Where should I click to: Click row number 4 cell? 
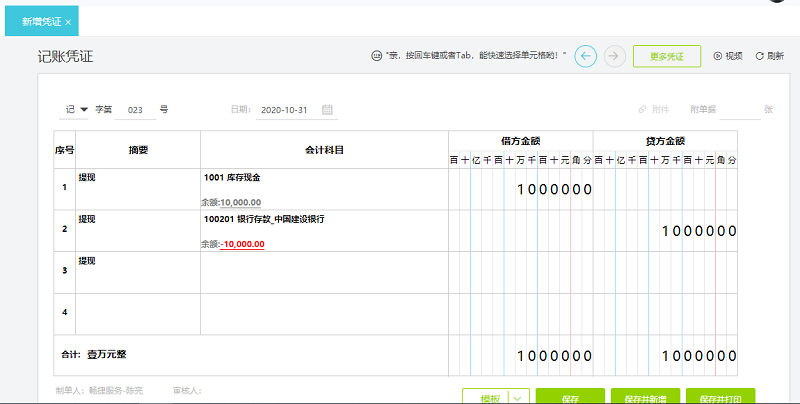65,314
